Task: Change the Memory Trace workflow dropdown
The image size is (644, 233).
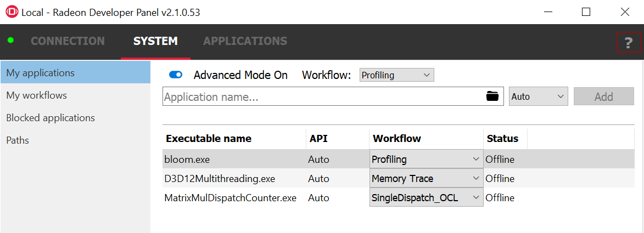Action: (x=426, y=179)
